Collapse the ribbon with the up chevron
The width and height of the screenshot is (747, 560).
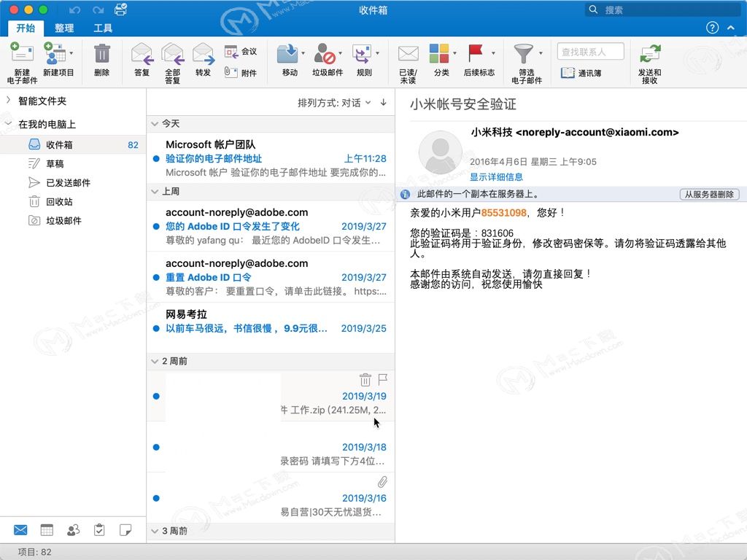pos(731,28)
